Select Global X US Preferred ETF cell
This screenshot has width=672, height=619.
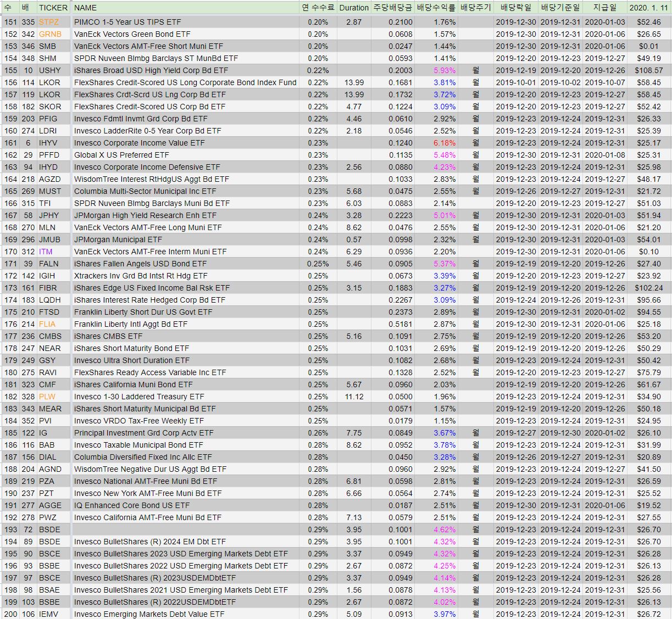tap(186, 155)
